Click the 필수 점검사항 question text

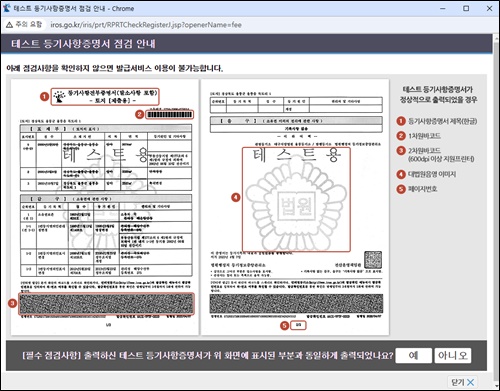tap(208, 355)
